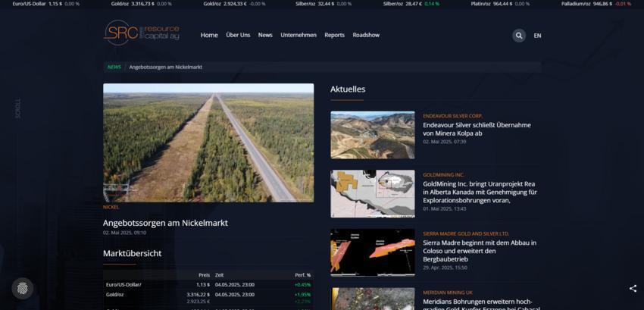Click the NICKEL category tag

(x=111, y=207)
